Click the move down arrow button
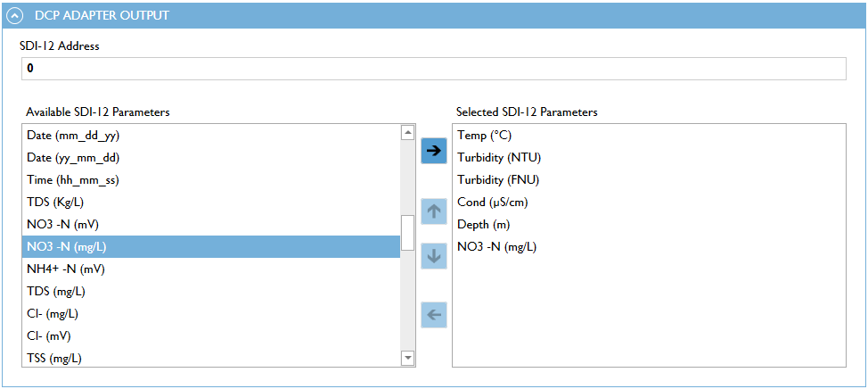 (x=433, y=255)
